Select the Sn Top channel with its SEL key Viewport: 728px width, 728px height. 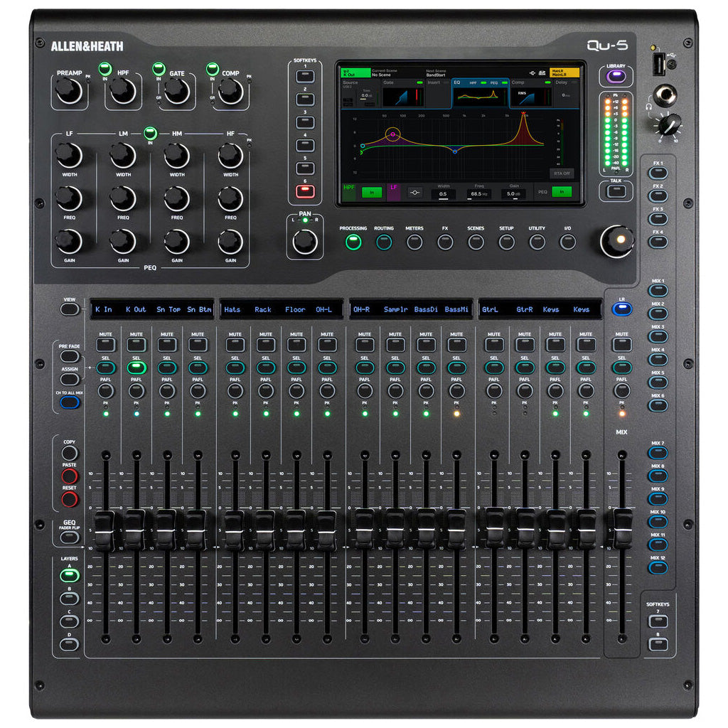click(167, 368)
